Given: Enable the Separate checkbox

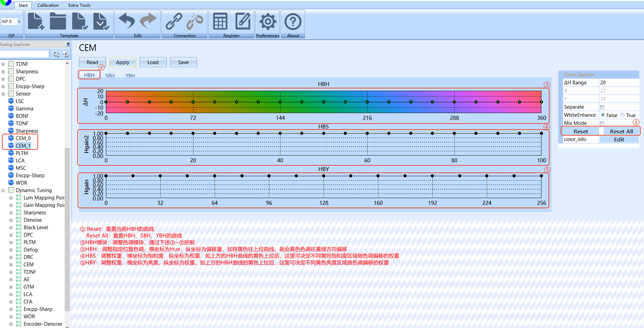Looking at the screenshot, I should [602, 107].
